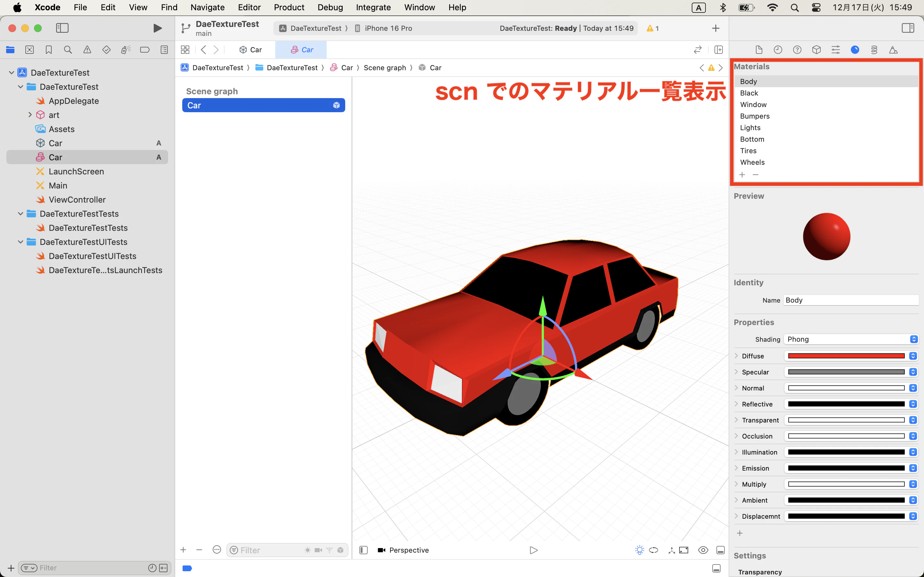Open the Attributes inspector sliders icon
The width and height of the screenshot is (924, 577).
836,50
